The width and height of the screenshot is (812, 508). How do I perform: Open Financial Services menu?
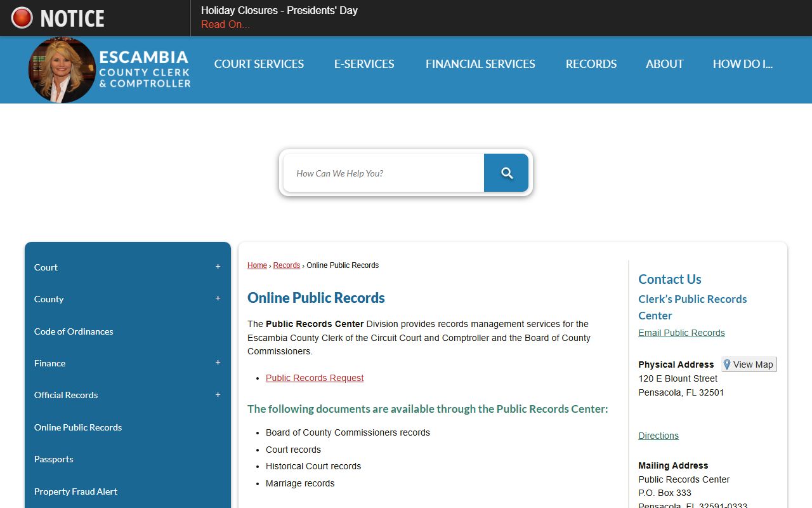[480, 64]
